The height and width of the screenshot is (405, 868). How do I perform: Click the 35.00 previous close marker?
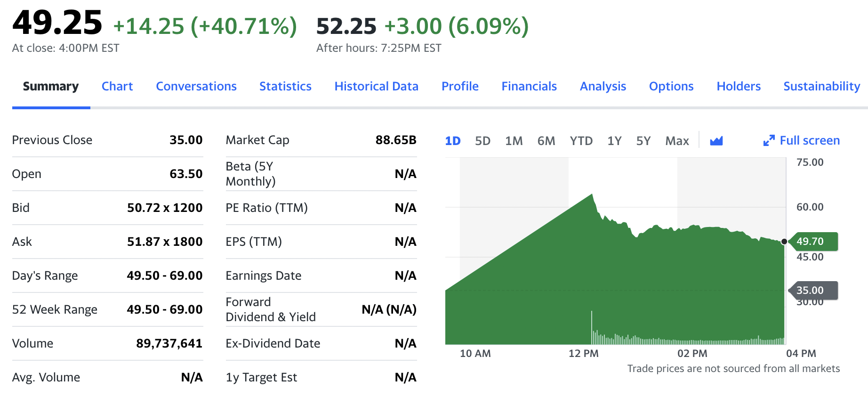[x=812, y=290]
